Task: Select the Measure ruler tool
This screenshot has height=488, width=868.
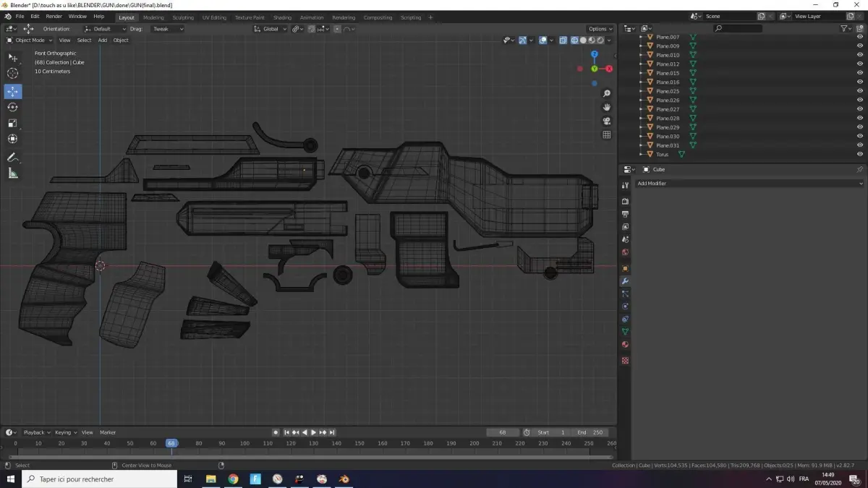Action: click(12, 173)
